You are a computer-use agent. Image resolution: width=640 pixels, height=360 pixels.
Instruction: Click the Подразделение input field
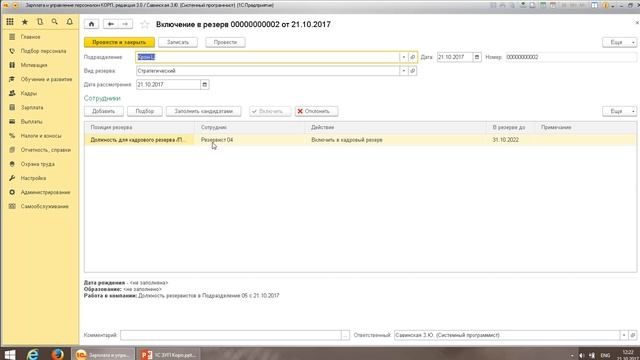(268, 57)
